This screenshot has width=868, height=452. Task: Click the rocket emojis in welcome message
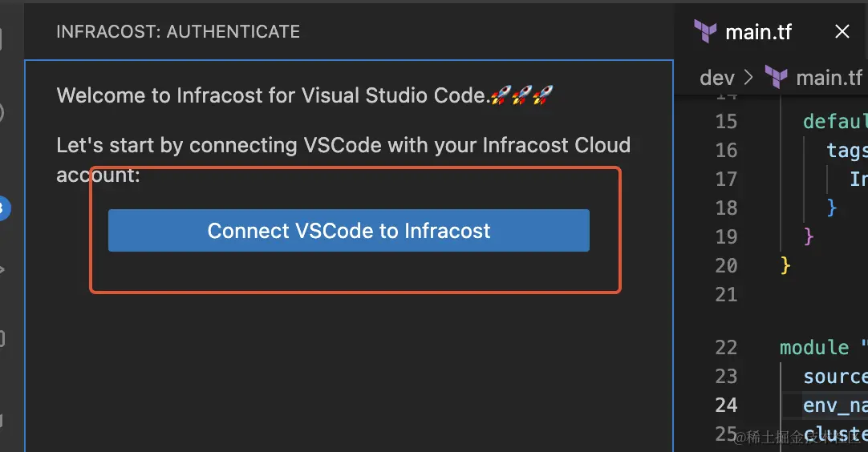[522, 95]
